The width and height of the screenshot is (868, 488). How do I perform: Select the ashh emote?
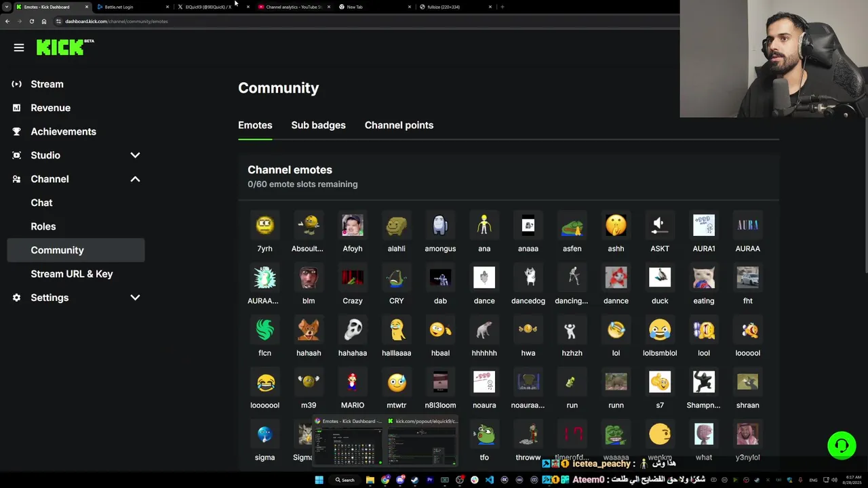point(616,225)
